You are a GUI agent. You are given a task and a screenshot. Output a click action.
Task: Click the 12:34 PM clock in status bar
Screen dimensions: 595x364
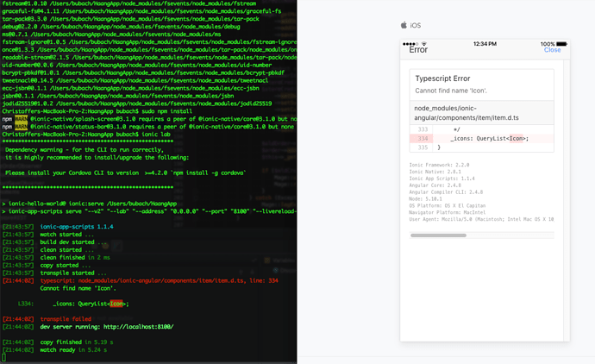pyautogui.click(x=485, y=44)
